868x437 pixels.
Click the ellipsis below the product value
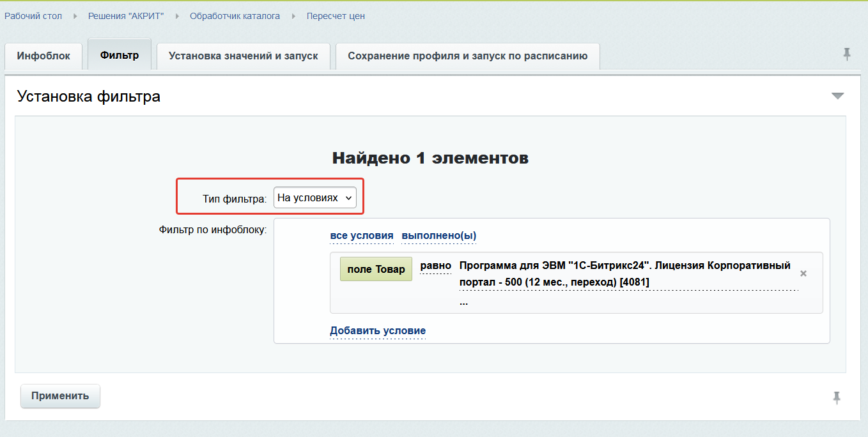463,302
